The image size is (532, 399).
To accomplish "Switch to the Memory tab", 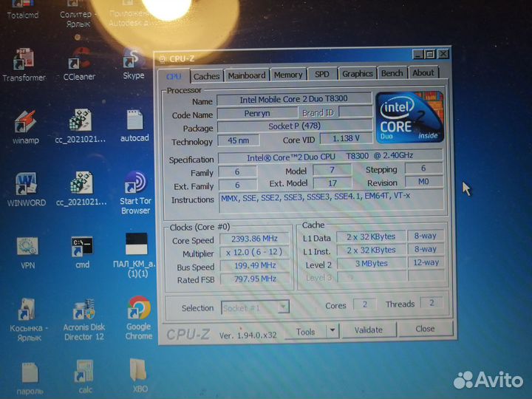I will [288, 75].
